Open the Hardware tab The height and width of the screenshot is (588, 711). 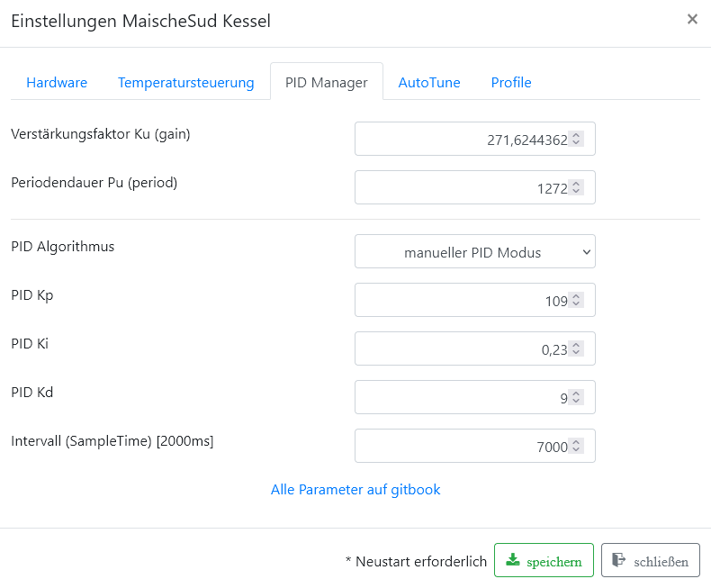coord(57,83)
